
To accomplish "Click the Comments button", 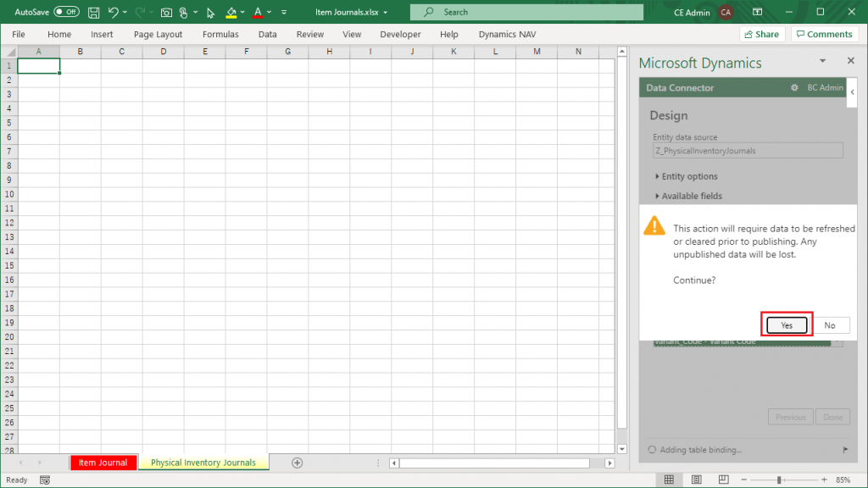I will coord(824,34).
